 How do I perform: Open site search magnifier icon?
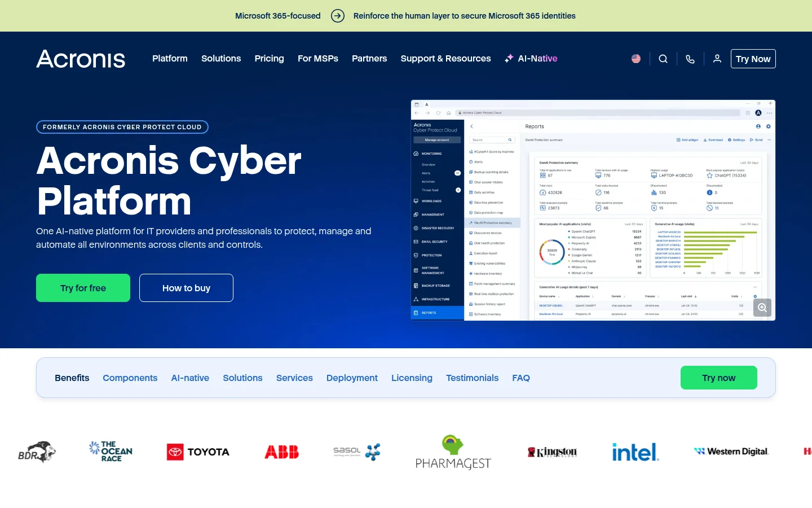[x=663, y=59]
